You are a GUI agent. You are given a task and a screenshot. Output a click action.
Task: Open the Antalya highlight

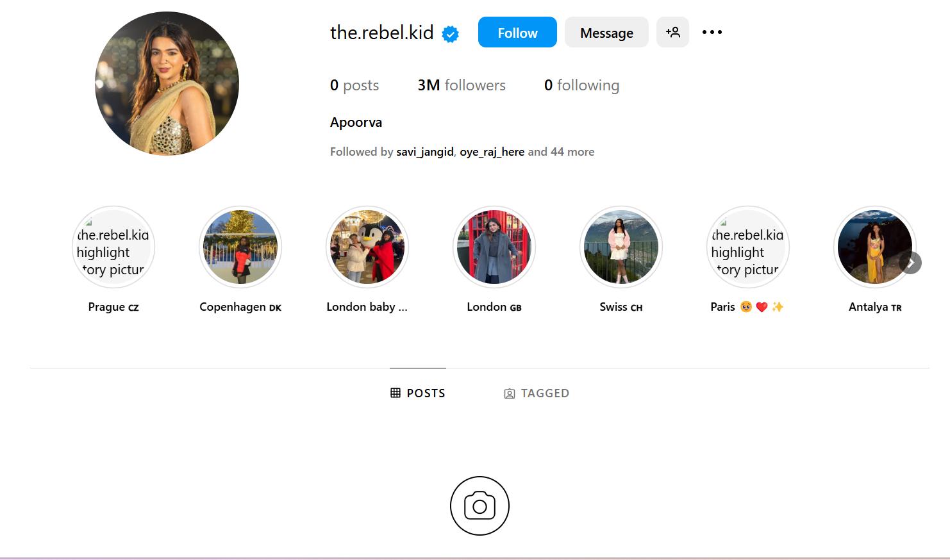(x=875, y=247)
